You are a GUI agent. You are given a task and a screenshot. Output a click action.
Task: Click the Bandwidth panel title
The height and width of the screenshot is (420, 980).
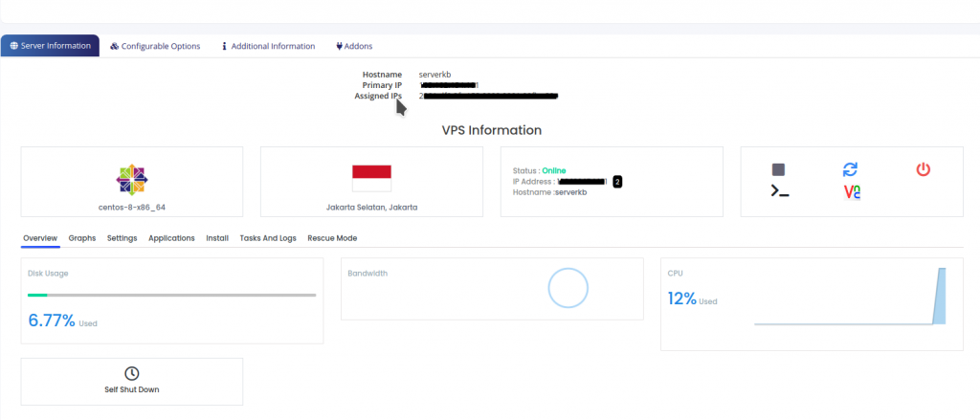(x=367, y=273)
